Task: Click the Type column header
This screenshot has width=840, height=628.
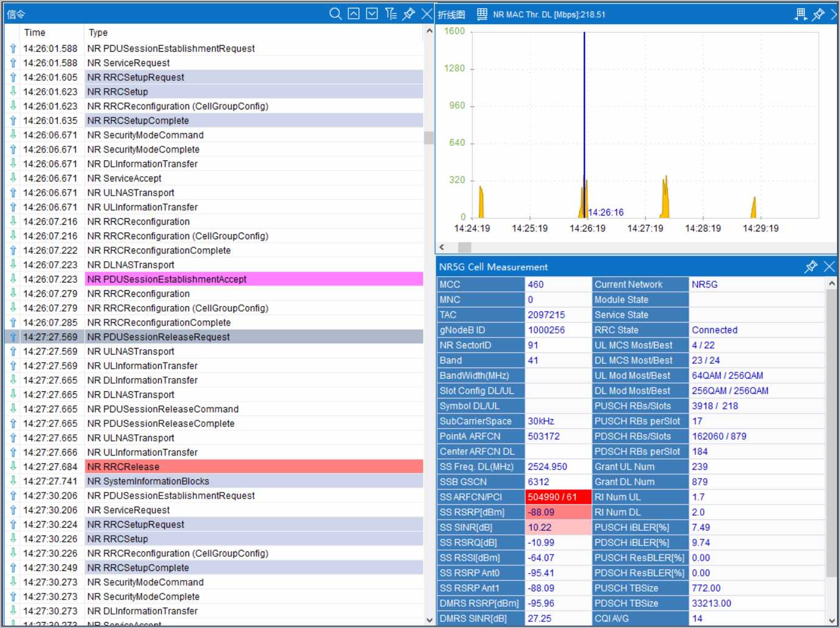Action: pos(98,33)
